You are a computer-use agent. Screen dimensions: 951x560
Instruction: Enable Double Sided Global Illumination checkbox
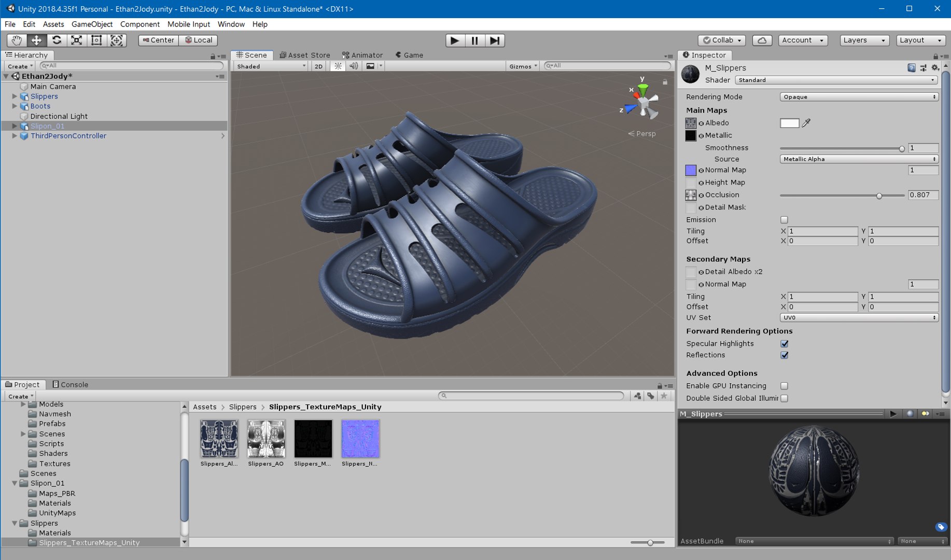[x=784, y=398]
